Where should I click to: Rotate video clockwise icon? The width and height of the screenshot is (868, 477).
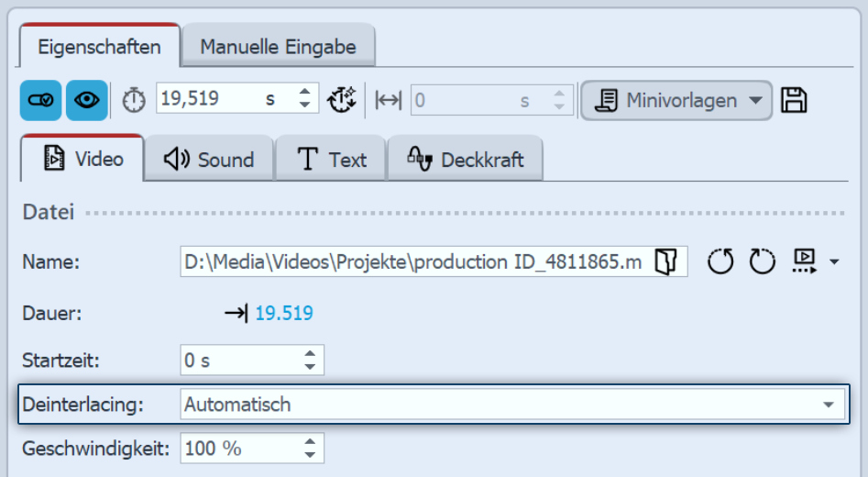pyautogui.click(x=762, y=262)
